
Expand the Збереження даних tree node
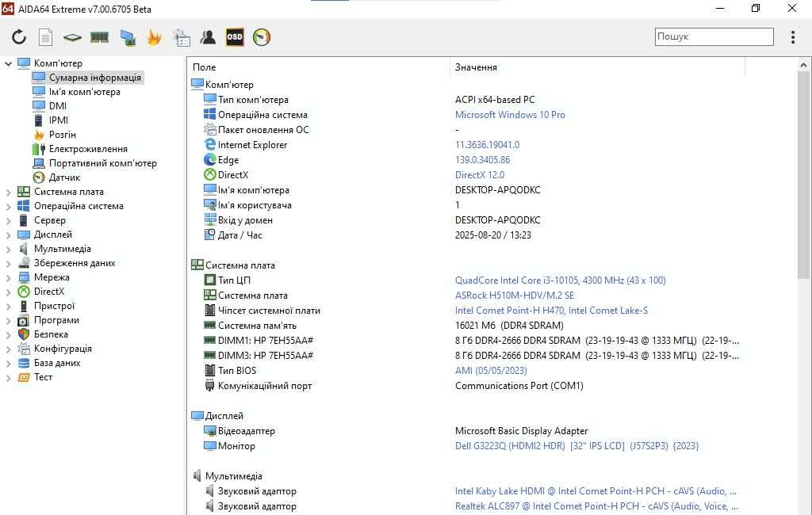pyautogui.click(x=8, y=264)
